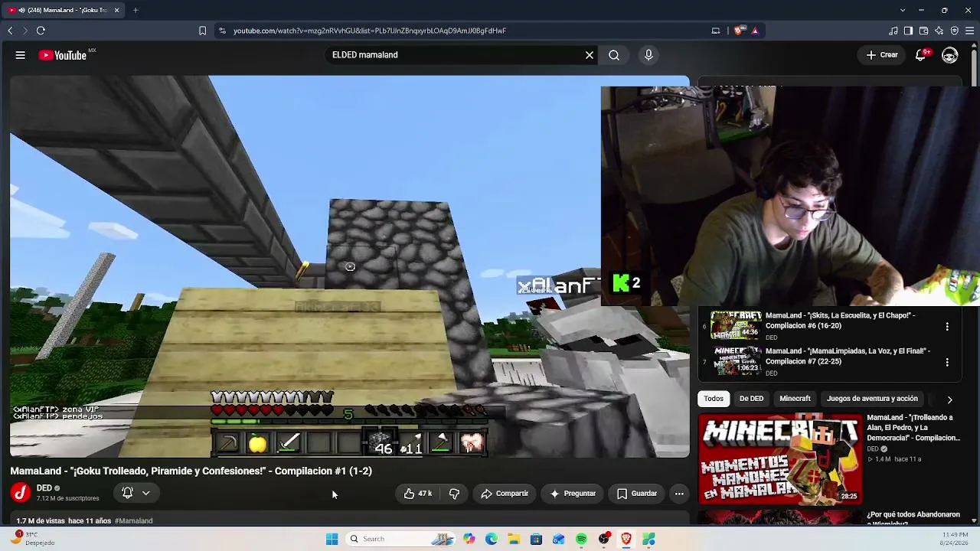Open more actions three-dot menu under video
The image size is (980, 551).
(x=679, y=494)
